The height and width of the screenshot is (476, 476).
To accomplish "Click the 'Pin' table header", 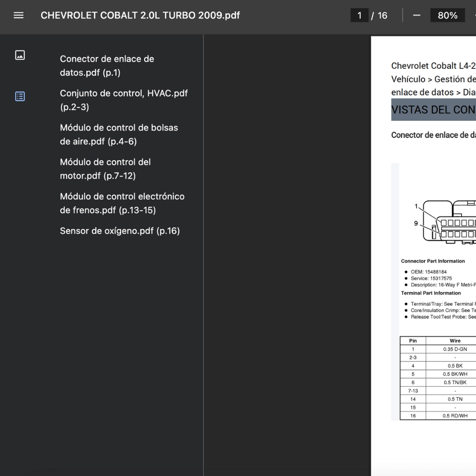I will [x=413, y=341].
